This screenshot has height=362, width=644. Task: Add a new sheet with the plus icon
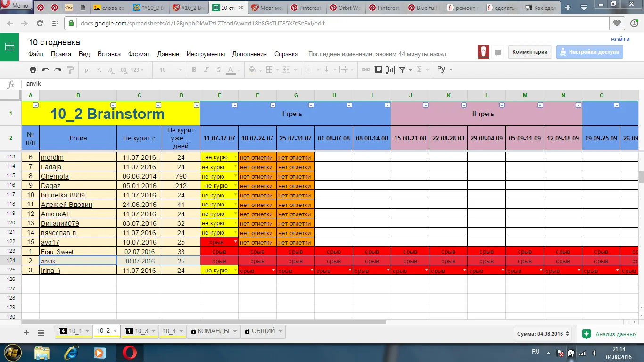(26, 333)
